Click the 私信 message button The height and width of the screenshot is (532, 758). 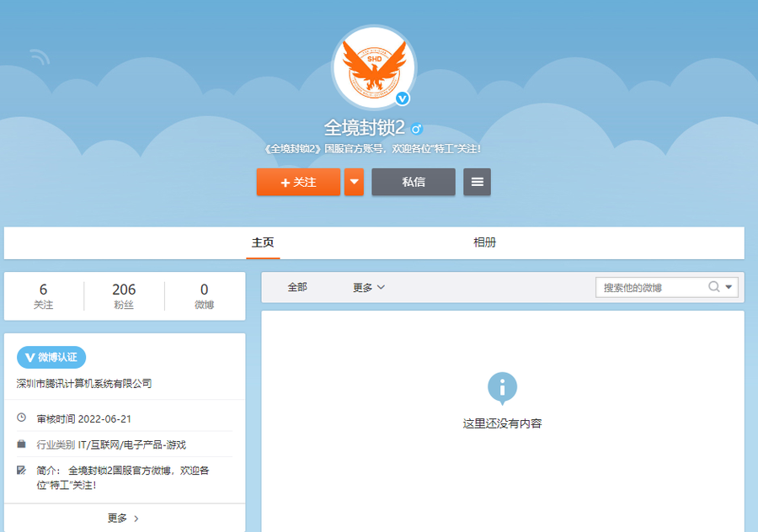tap(413, 182)
